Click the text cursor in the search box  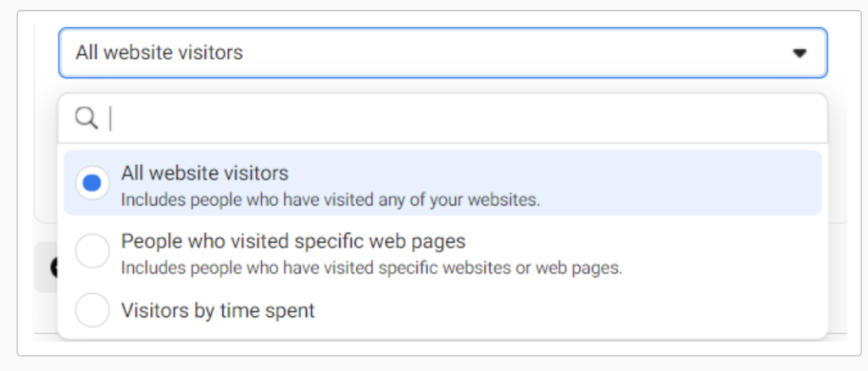coord(111,119)
